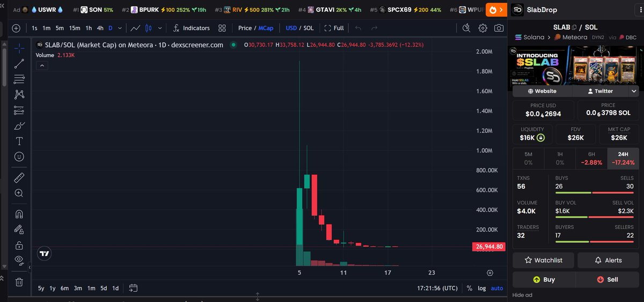This screenshot has width=644, height=302.
Task: Open the patterns drawing tool
Action: 19,95
